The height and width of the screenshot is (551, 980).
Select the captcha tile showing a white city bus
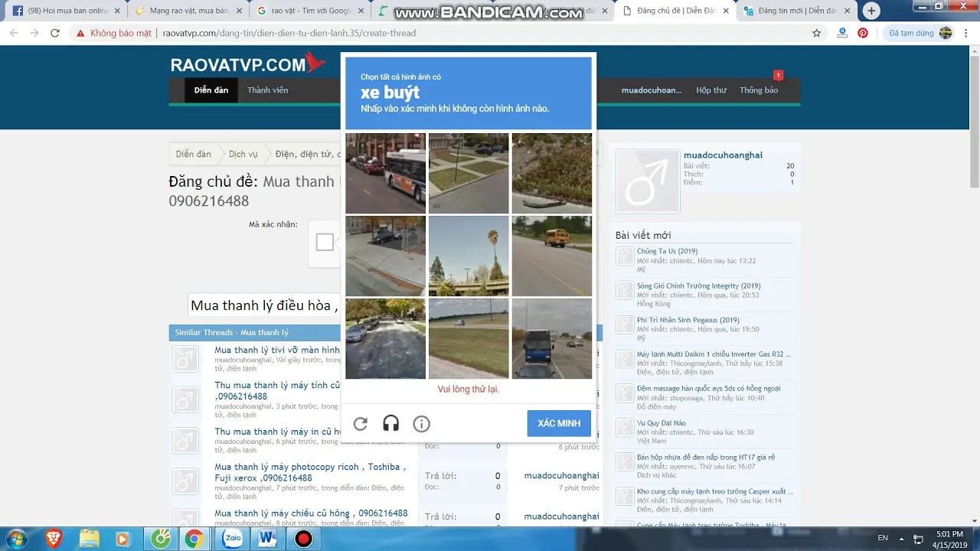click(x=385, y=173)
